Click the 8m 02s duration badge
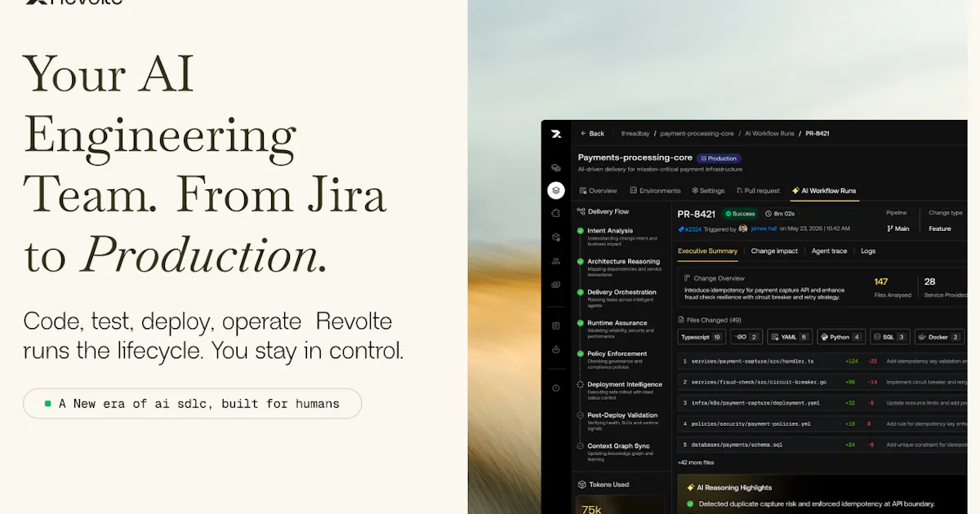The height and width of the screenshot is (514, 980). (x=779, y=214)
